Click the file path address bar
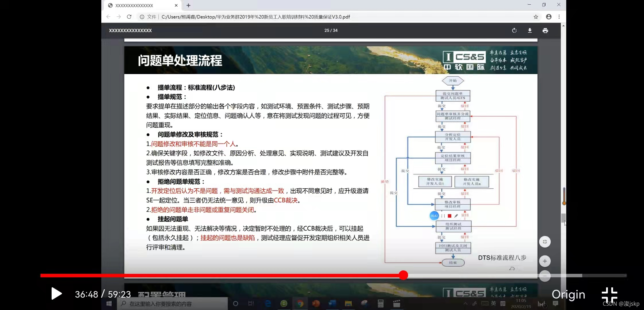This screenshot has height=310, width=644. (255, 17)
